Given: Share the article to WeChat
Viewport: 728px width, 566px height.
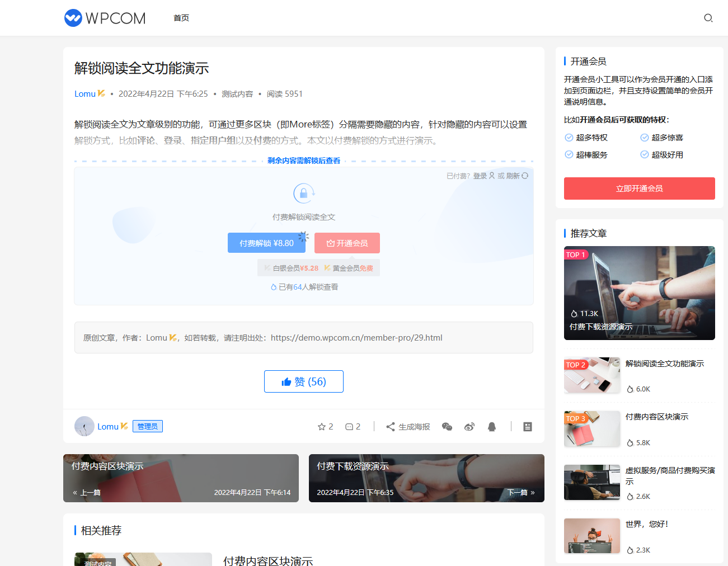Looking at the screenshot, I should tap(447, 427).
